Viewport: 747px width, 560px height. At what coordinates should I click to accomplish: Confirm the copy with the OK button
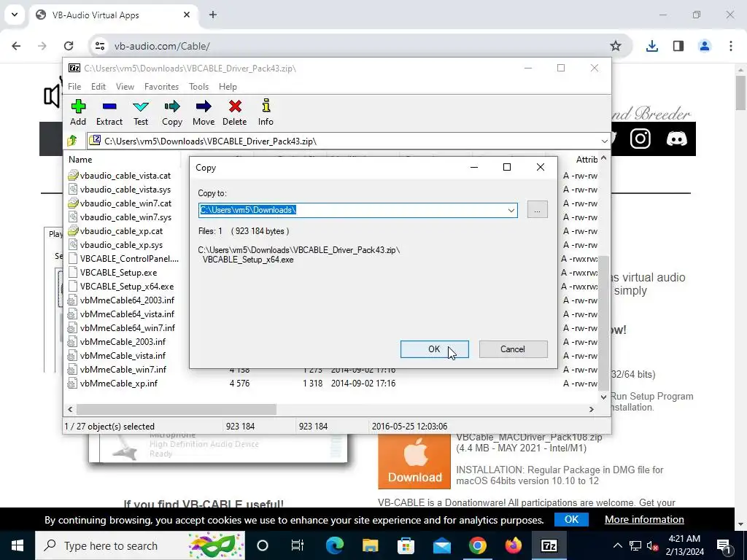pos(435,349)
